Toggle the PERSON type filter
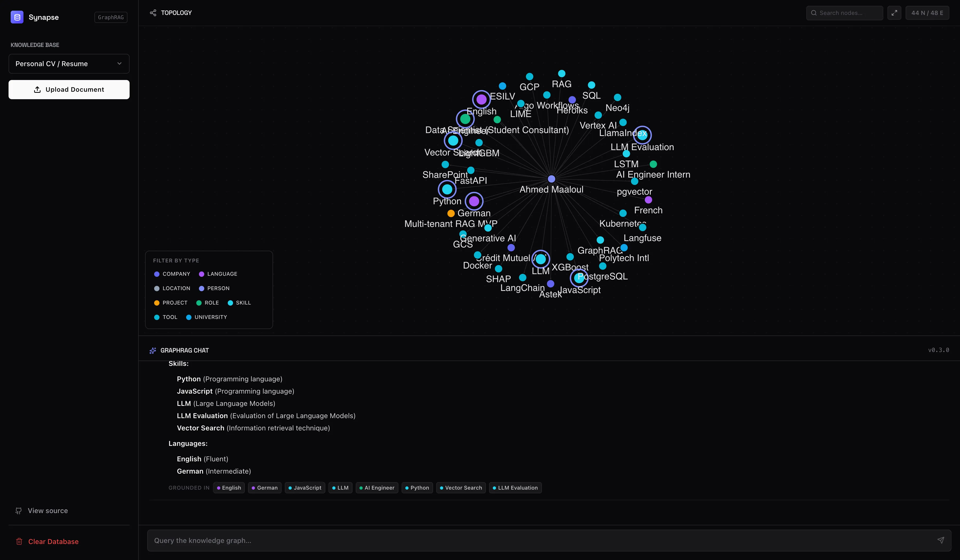Viewport: 960px width, 560px height. point(214,288)
